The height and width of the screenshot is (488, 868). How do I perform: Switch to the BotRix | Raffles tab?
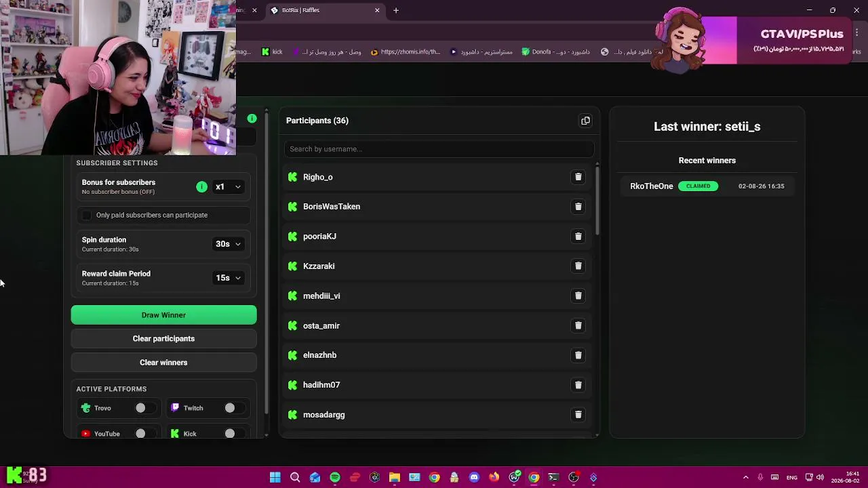coord(324,10)
